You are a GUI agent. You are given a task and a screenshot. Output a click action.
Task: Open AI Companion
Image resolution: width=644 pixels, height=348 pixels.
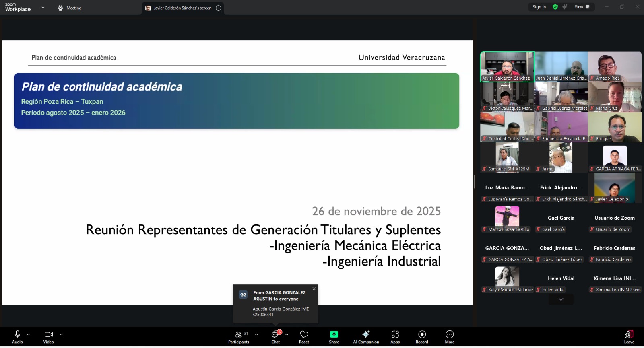point(366,337)
